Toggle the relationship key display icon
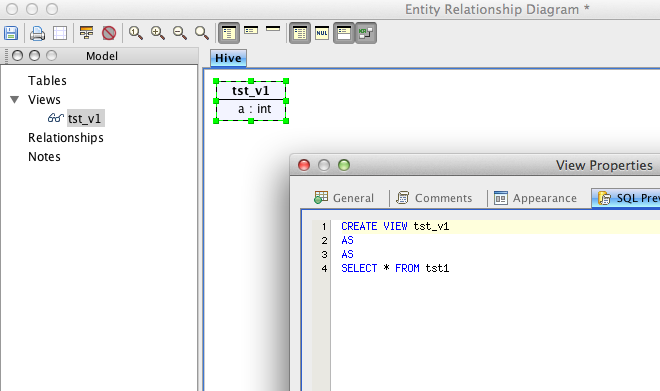This screenshot has width=660, height=391. [366, 33]
